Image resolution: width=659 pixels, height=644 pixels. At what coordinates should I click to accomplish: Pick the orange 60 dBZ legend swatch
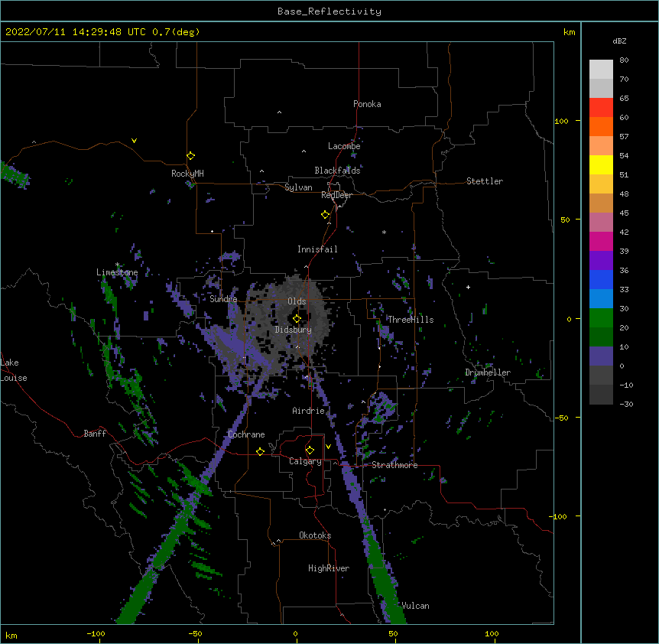pos(601,126)
